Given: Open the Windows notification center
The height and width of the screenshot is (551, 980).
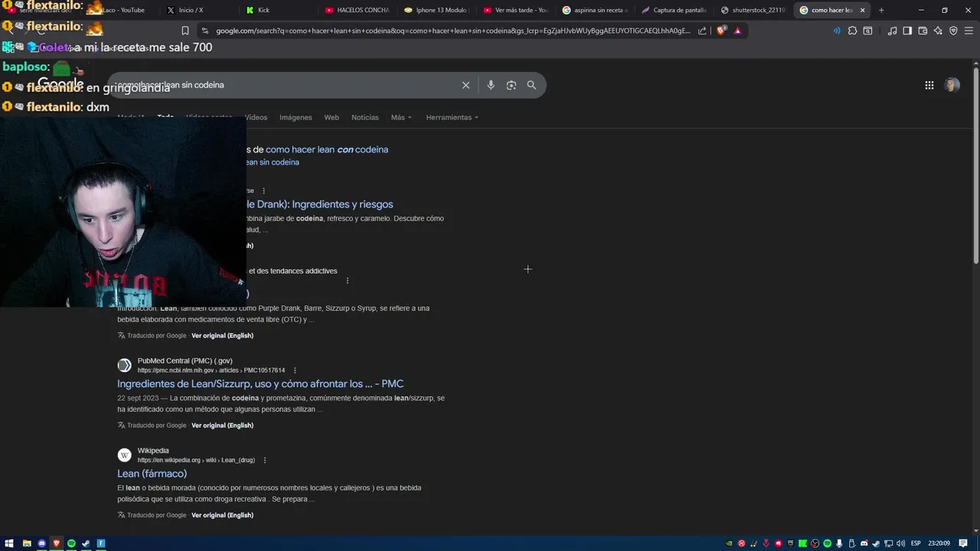Looking at the screenshot, I should click(963, 543).
